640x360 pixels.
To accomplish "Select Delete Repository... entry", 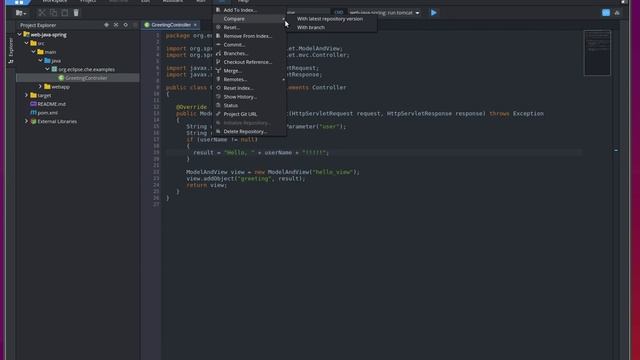I will point(249,131).
